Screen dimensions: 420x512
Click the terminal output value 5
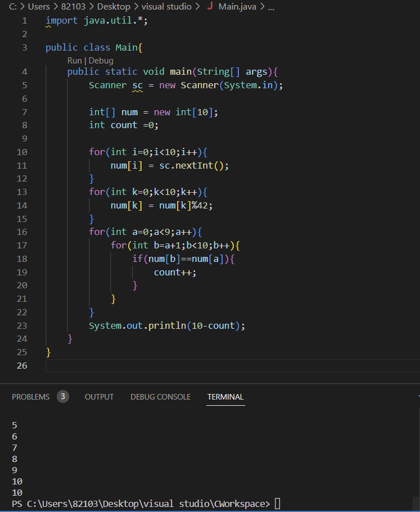(15, 425)
